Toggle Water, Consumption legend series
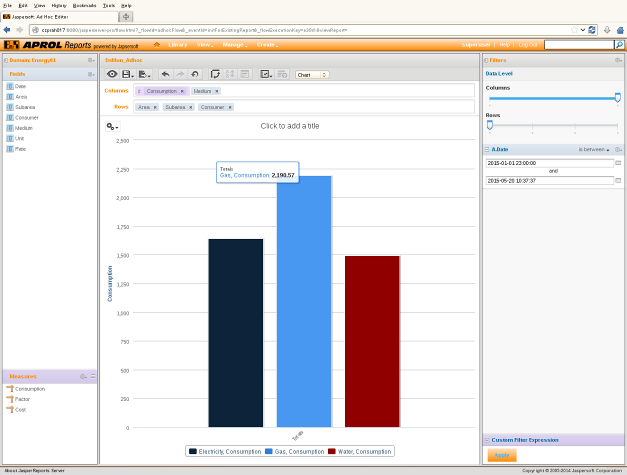 pyautogui.click(x=359, y=451)
